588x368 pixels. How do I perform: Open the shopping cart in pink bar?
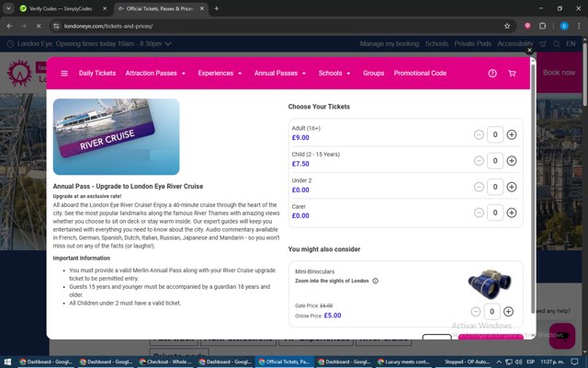(512, 74)
